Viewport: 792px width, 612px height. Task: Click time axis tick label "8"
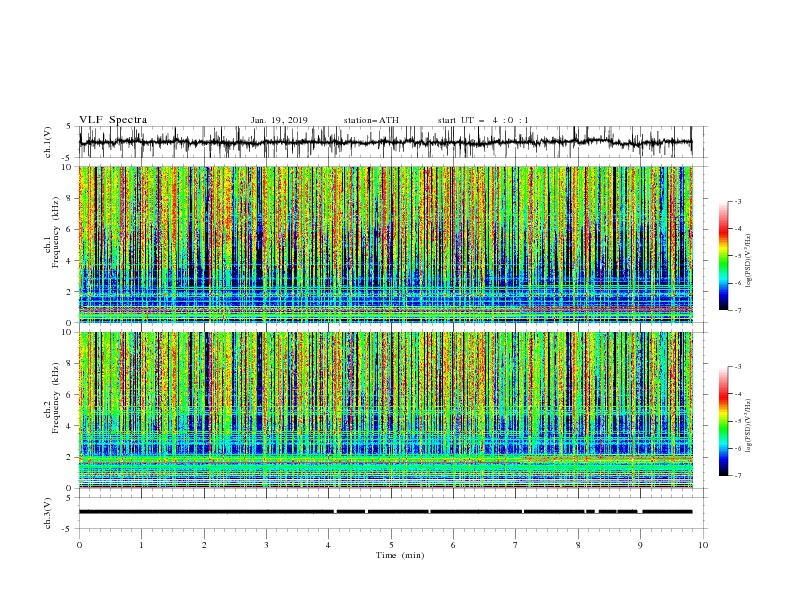coord(578,545)
